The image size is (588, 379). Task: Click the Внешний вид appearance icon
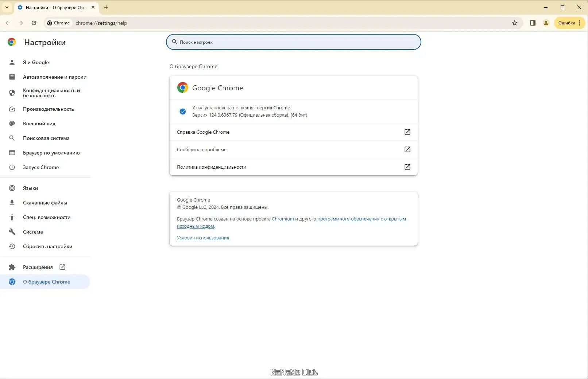pos(12,124)
